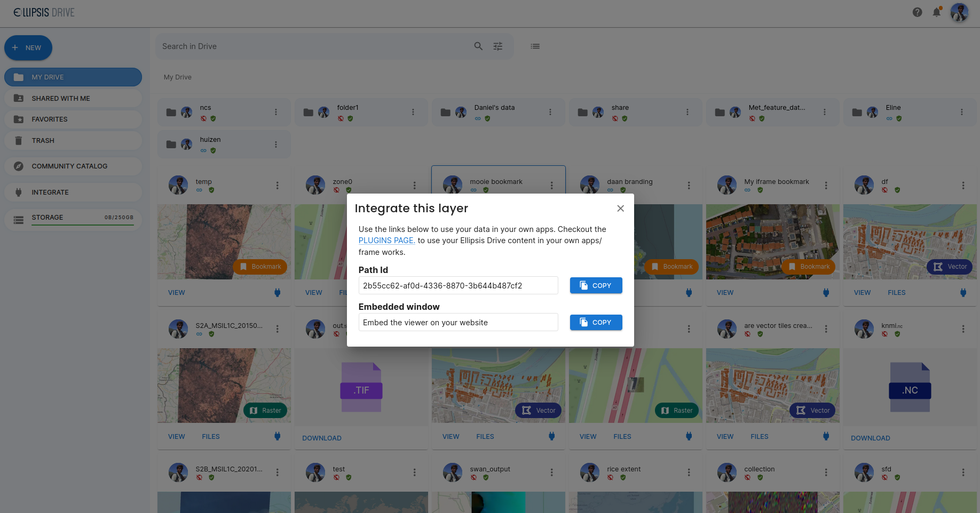
Task: Click the .TIF file icon
Action: pos(361,388)
